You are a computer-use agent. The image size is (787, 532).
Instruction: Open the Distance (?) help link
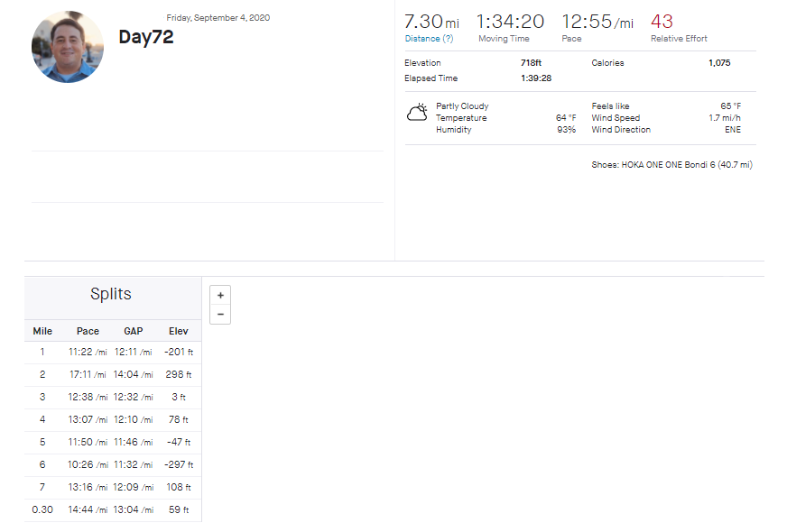pos(429,39)
